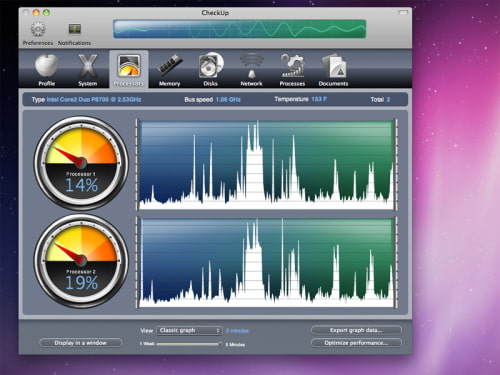Click Export graph data button

pyautogui.click(x=356, y=330)
